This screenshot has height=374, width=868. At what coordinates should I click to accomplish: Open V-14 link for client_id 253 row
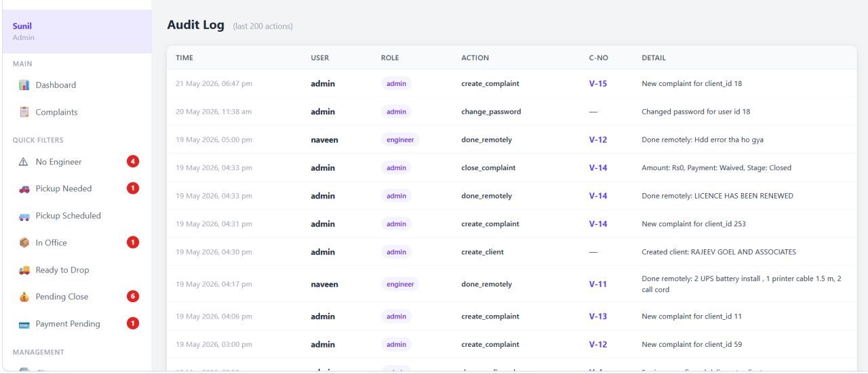click(598, 224)
